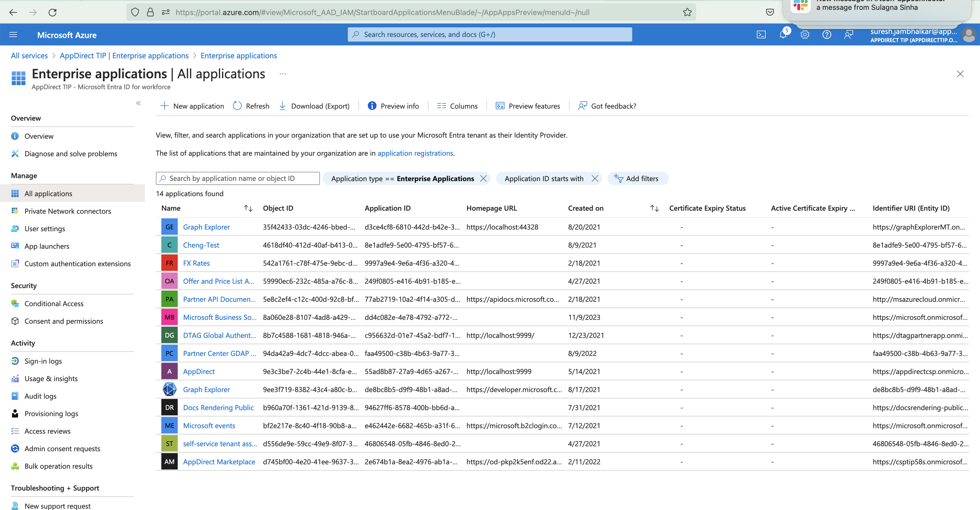Click the Azure global search box

490,35
